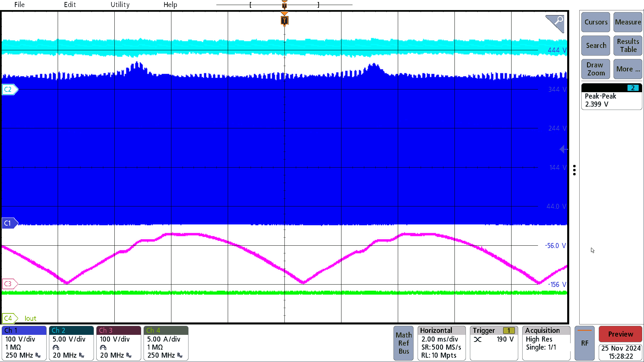Image resolution: width=644 pixels, height=362 pixels.
Task: Click the Ch 1 bandwidth limit icon
Action: click(x=38, y=356)
